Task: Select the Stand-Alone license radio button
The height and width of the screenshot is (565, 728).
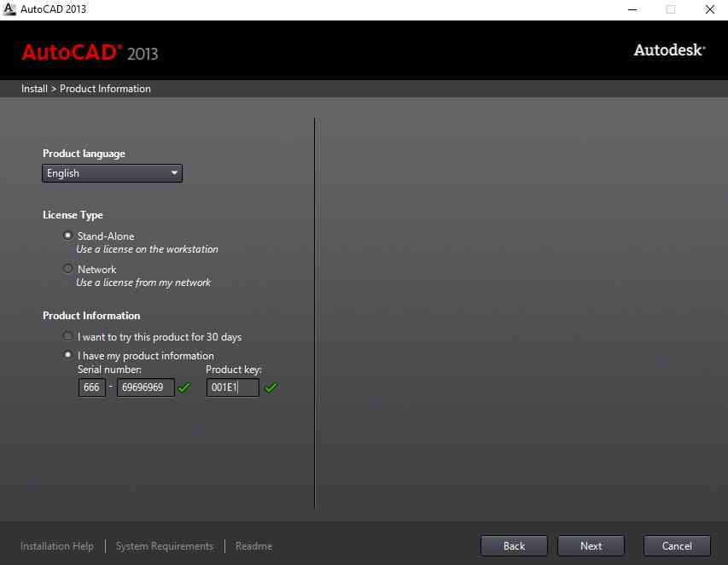Action: coord(68,236)
